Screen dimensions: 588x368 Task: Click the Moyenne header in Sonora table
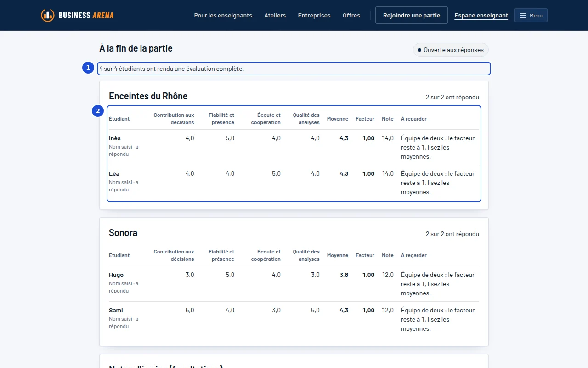point(338,255)
